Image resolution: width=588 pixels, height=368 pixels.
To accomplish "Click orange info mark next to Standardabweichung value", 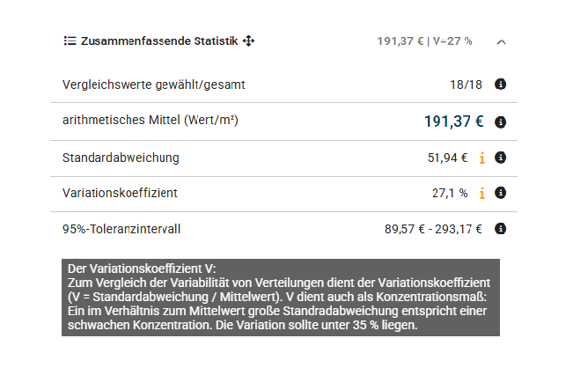I will point(481,158).
